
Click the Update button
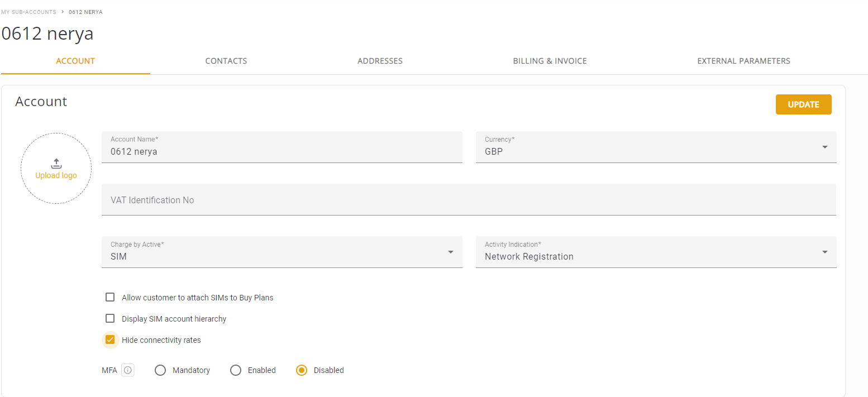pyautogui.click(x=803, y=104)
